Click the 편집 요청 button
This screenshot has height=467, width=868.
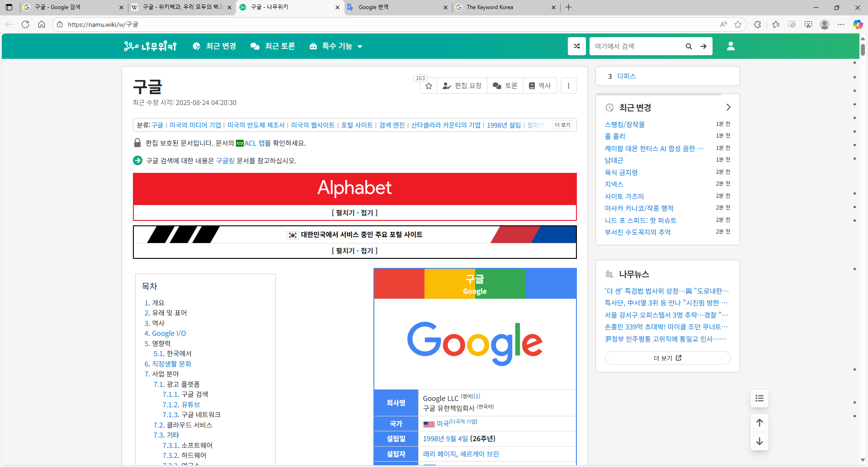(x=462, y=86)
